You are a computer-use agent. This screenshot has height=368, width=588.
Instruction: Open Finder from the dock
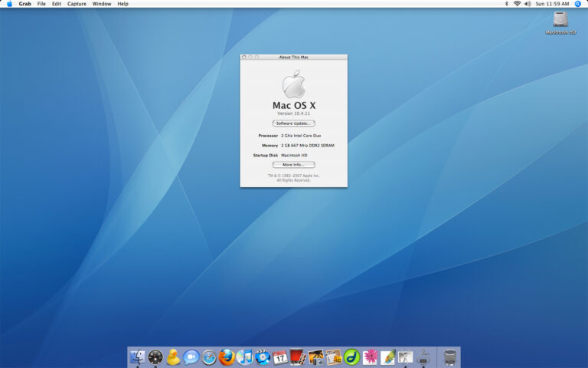tap(138, 356)
